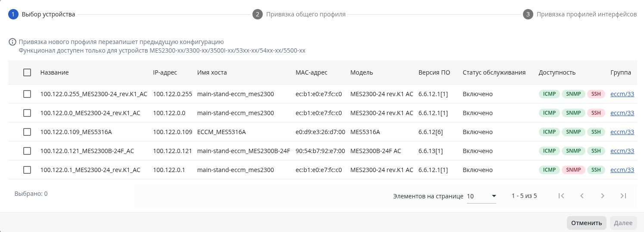Viewport: 644px width, 232px height.
Task: Click the info icon beside profile warning
Action: click(12, 42)
